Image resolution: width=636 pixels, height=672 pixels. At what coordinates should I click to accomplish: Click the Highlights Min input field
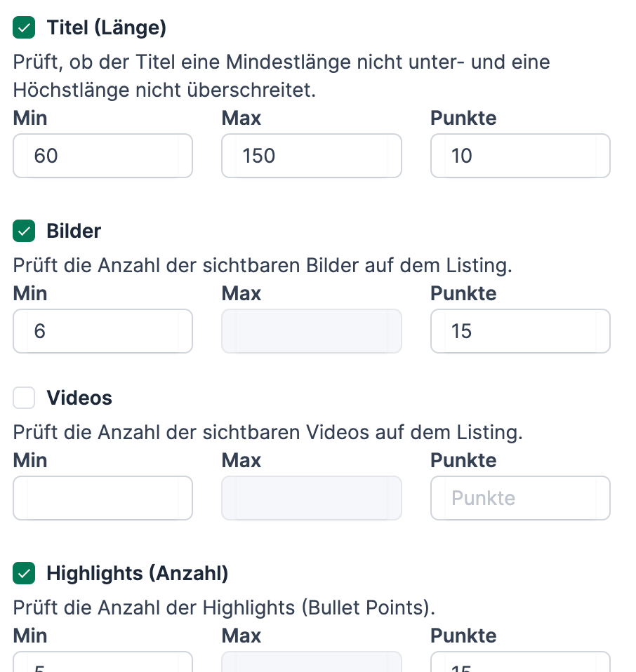[102, 663]
